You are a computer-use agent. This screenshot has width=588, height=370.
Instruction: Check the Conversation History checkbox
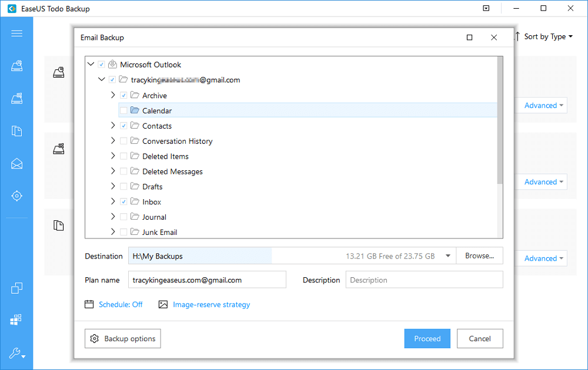[x=123, y=141]
